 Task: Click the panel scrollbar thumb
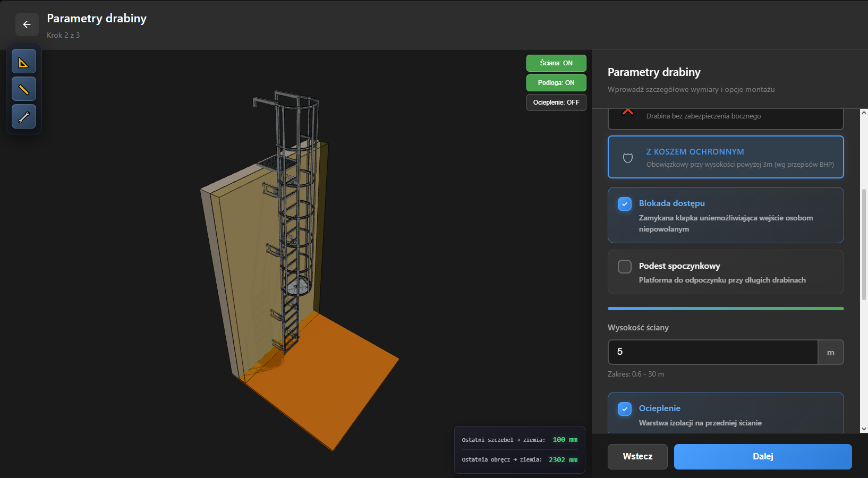point(864,244)
